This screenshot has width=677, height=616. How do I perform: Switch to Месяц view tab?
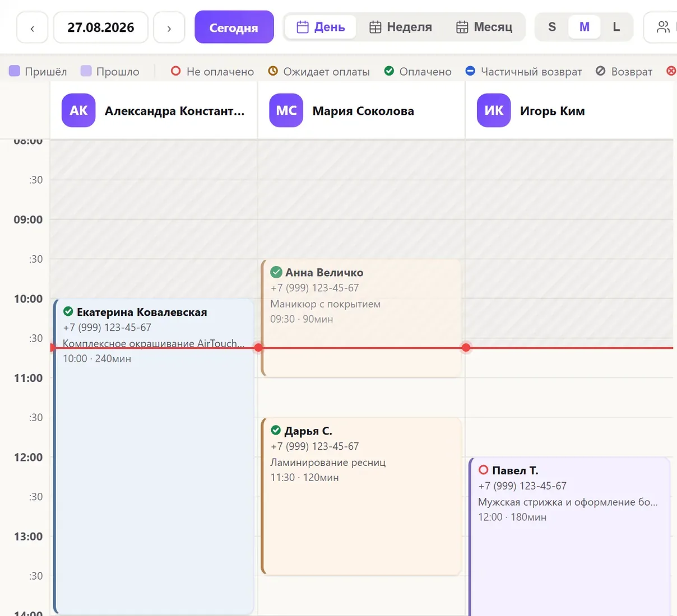[484, 27]
